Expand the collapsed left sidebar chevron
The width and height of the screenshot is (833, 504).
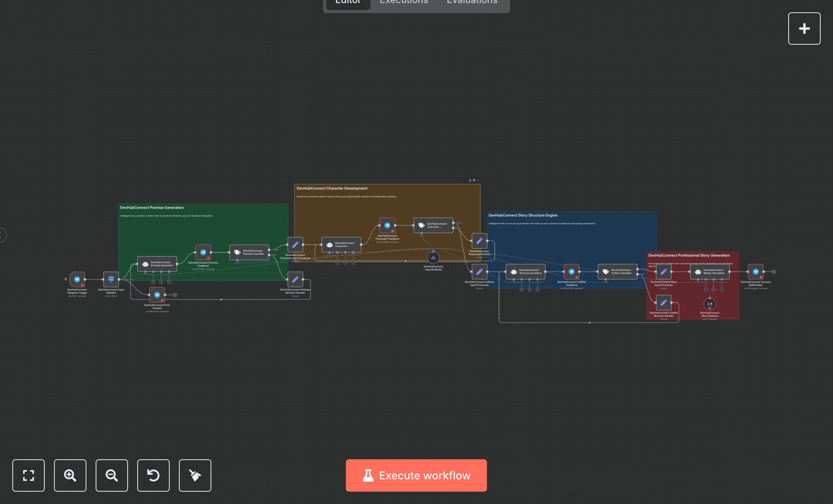click(2, 235)
